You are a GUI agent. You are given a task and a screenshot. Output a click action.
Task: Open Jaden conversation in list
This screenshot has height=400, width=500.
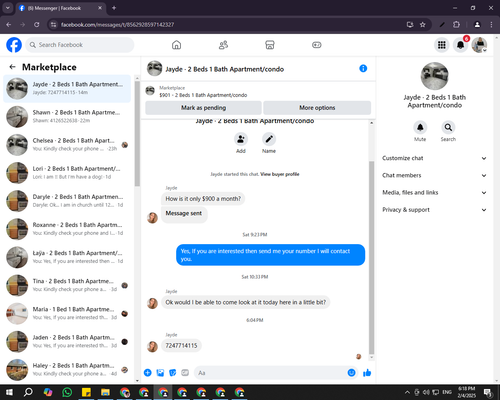(x=67, y=341)
